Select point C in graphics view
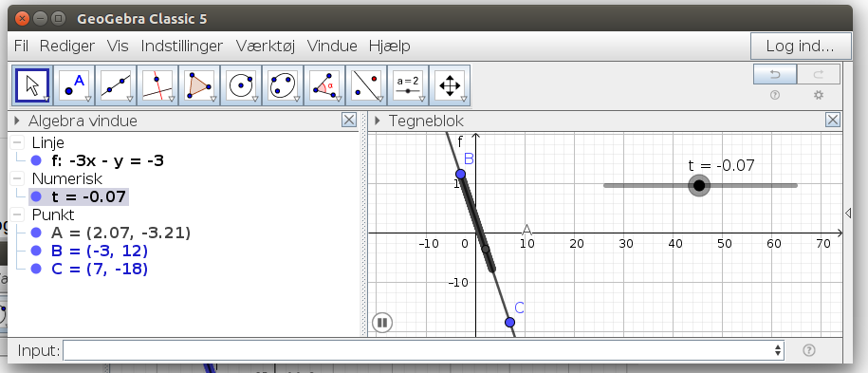The height and width of the screenshot is (373, 868). pyautogui.click(x=509, y=322)
